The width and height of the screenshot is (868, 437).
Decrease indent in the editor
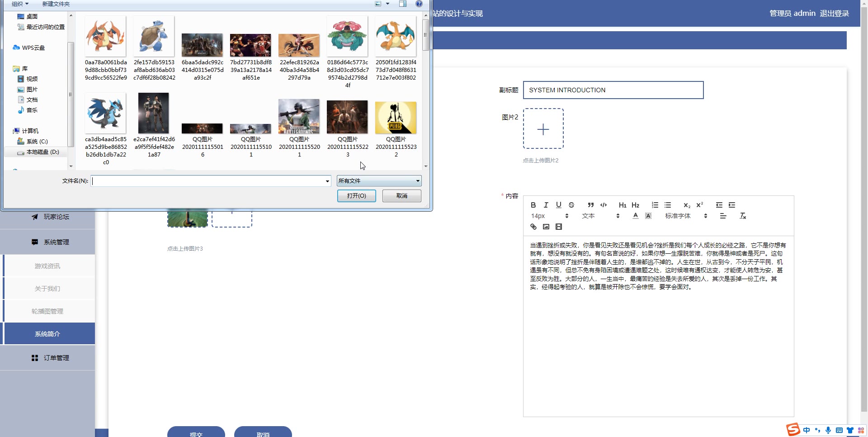click(719, 205)
